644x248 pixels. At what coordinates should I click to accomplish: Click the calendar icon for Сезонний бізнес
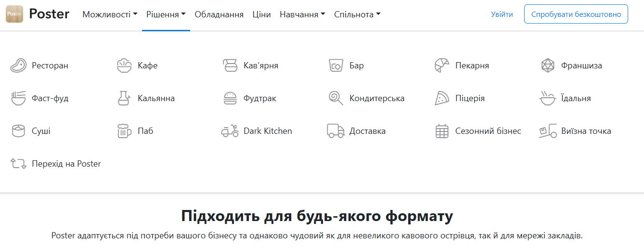coord(442,131)
